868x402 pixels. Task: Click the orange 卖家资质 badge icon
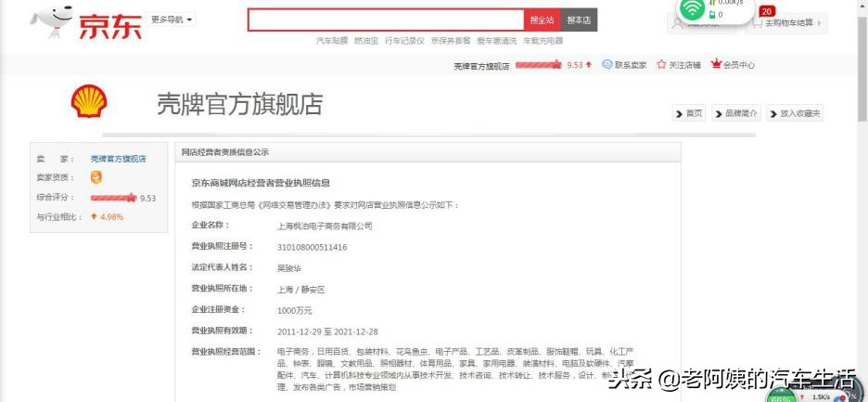click(96, 177)
